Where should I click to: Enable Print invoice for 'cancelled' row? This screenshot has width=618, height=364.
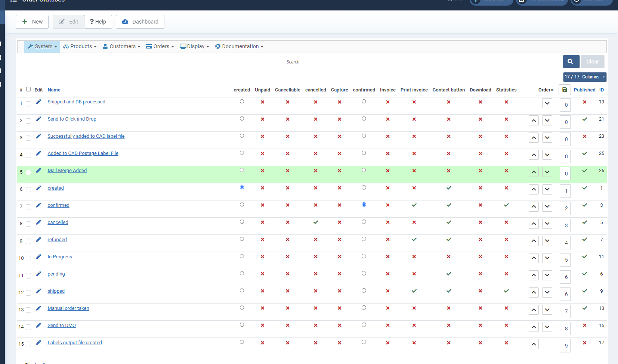point(414,223)
